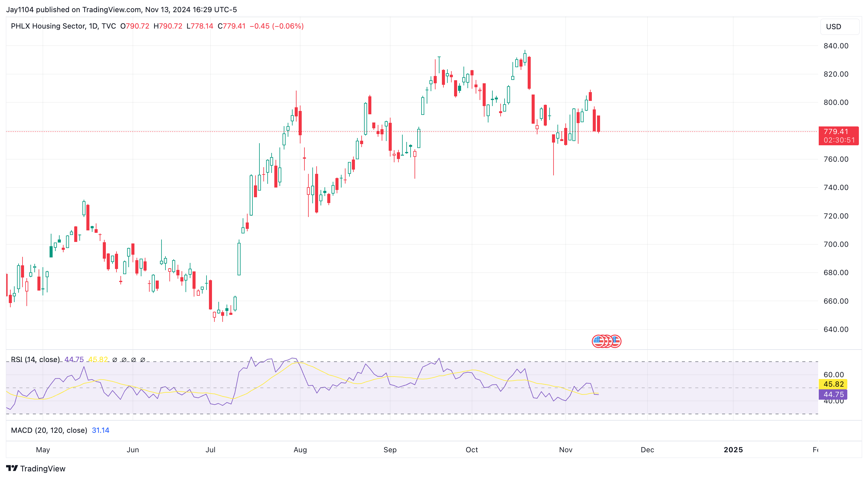Click the 740.00 price axis label
Screen dimensions: 868x479
point(836,187)
